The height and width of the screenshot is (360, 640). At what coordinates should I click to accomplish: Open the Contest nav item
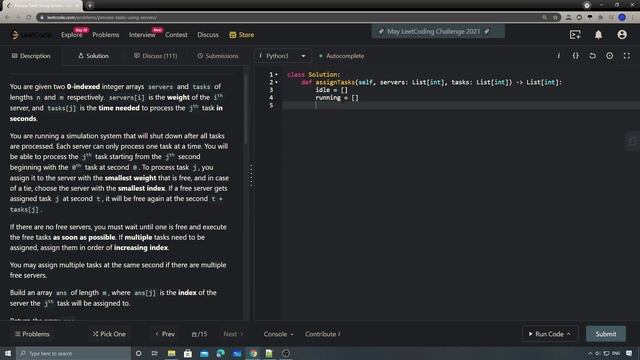pyautogui.click(x=176, y=35)
